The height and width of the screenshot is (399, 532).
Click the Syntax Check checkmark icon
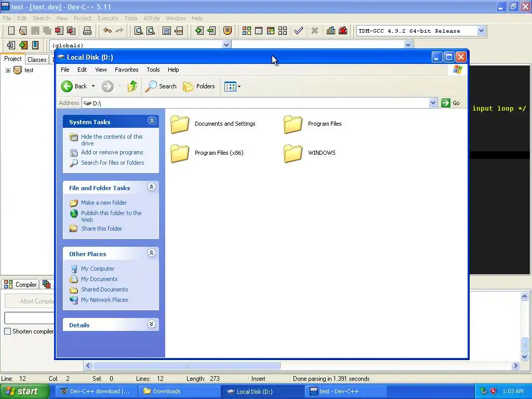click(x=299, y=31)
